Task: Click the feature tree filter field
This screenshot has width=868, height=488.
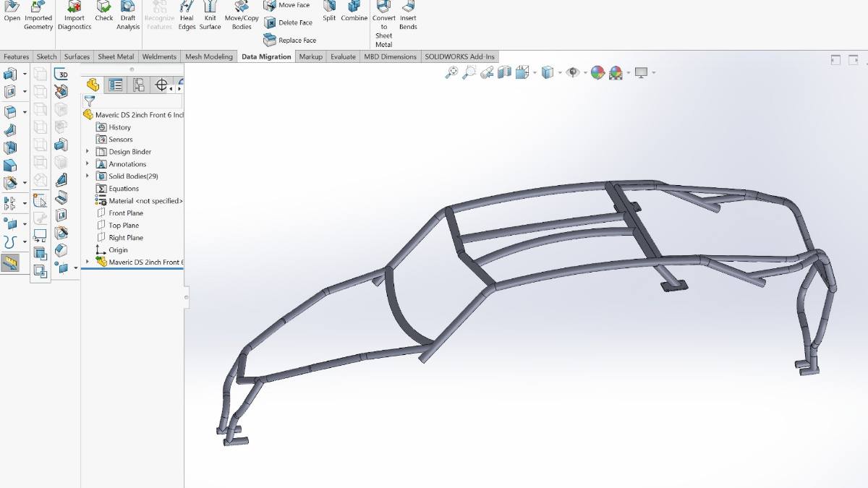Action: (132, 101)
